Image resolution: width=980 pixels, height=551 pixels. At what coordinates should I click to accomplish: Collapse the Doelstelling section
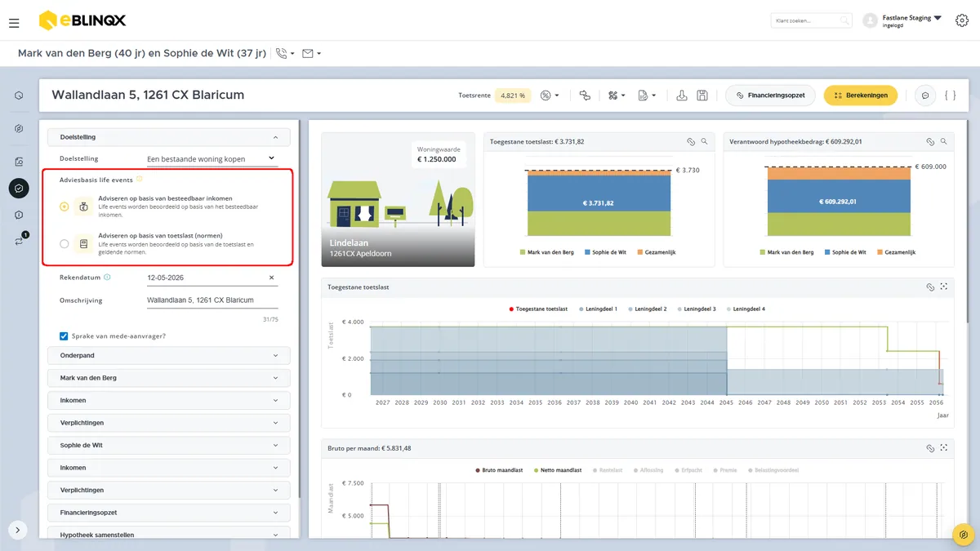coord(169,137)
